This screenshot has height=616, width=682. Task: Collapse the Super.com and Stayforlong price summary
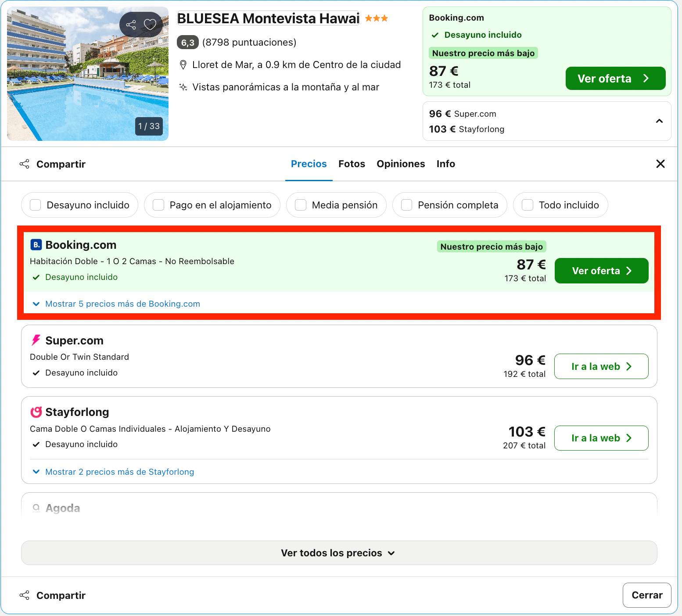click(x=659, y=121)
